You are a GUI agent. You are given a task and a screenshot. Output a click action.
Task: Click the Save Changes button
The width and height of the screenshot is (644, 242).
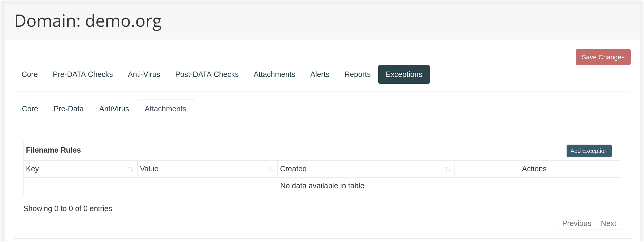[603, 57]
